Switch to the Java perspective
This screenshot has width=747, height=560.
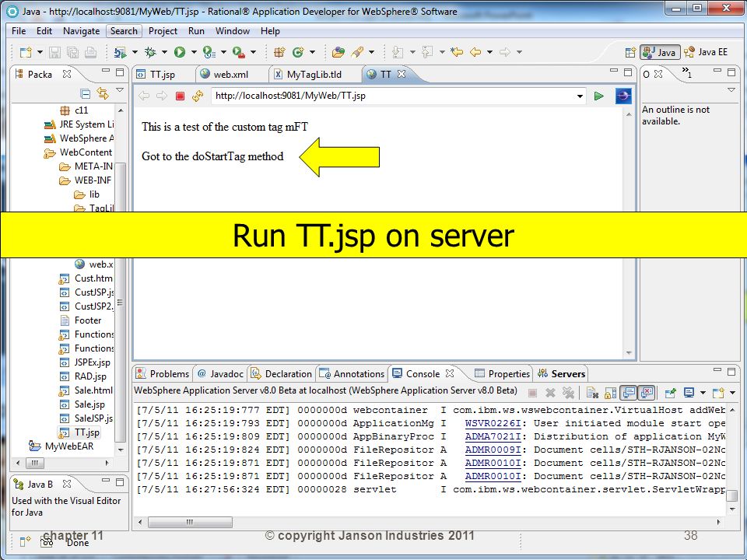[x=659, y=52]
